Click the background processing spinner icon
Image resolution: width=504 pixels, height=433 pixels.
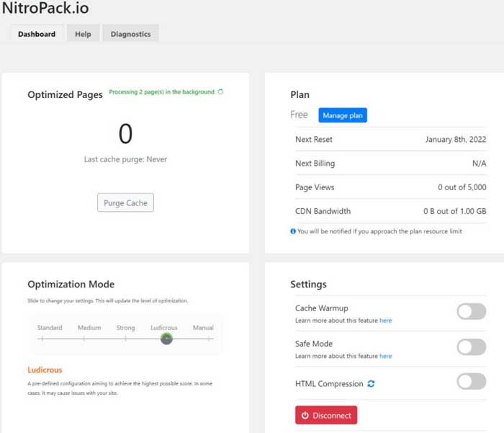click(x=220, y=92)
